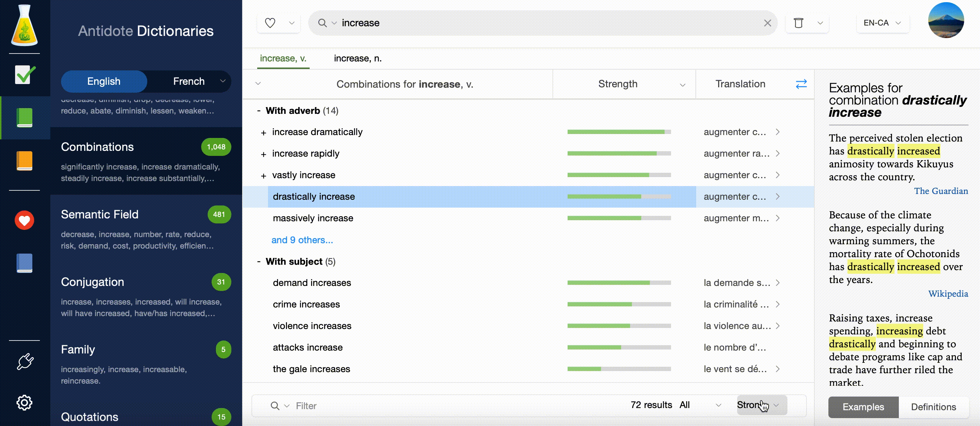Open the settings gear icon
Viewport: 980px width, 426px height.
[25, 402]
